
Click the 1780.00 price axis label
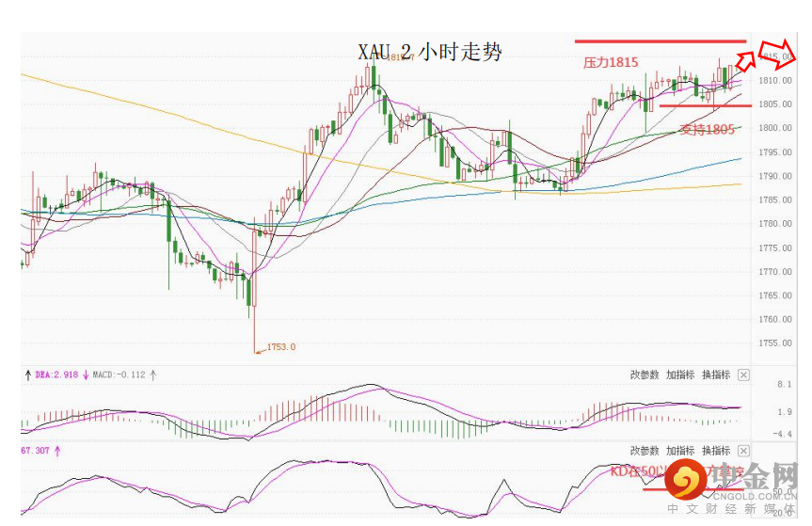click(775, 224)
